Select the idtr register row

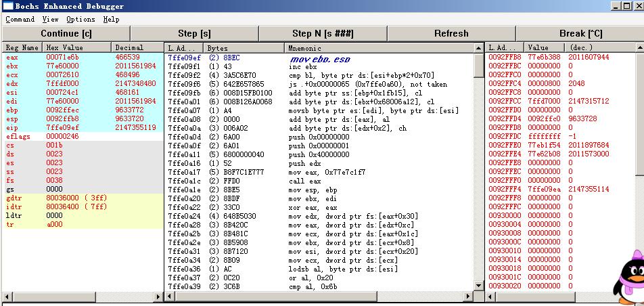83,207
